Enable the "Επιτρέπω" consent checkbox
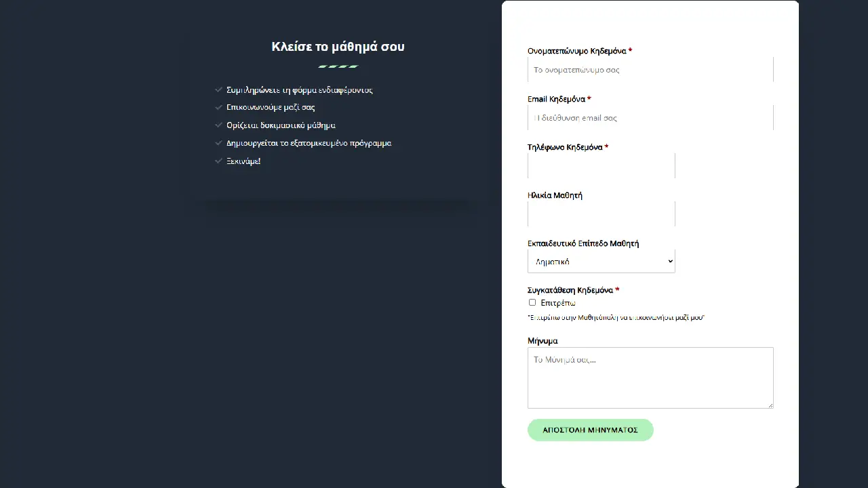This screenshot has width=868, height=488. [x=532, y=302]
